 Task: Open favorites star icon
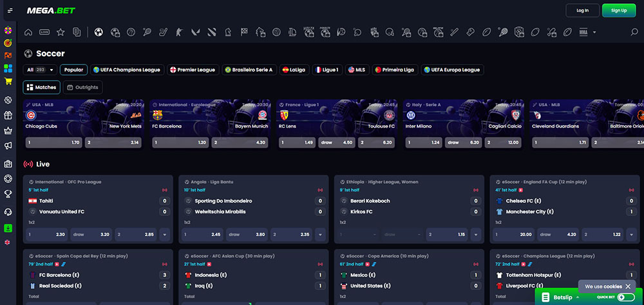pyautogui.click(x=61, y=32)
